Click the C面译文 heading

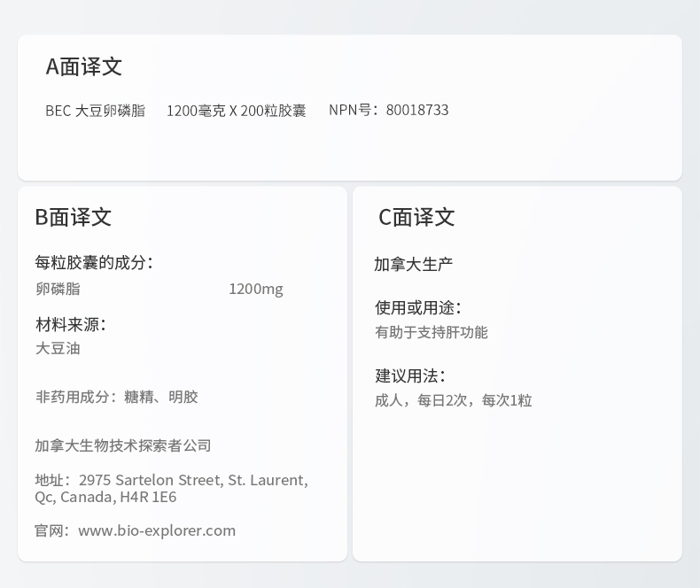[x=416, y=217]
